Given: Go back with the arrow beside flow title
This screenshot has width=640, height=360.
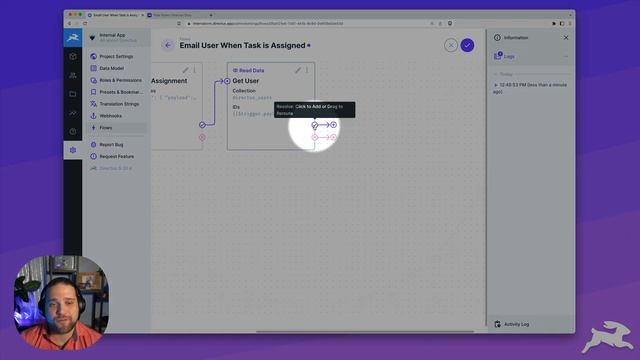Looking at the screenshot, I should pos(167,45).
